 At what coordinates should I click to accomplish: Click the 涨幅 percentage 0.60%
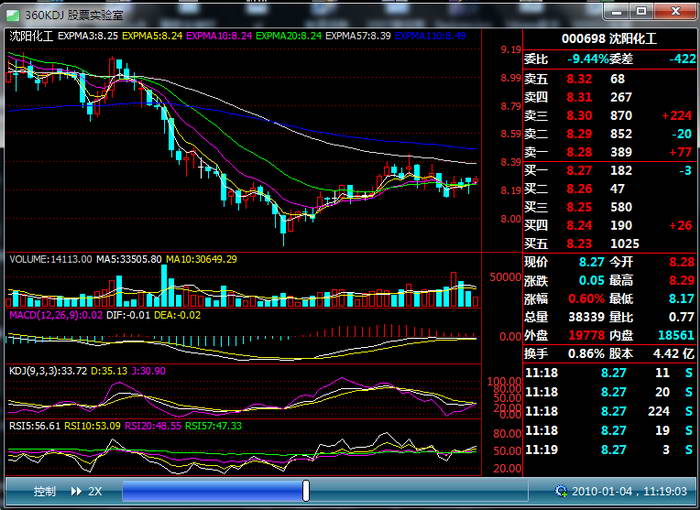tap(586, 299)
